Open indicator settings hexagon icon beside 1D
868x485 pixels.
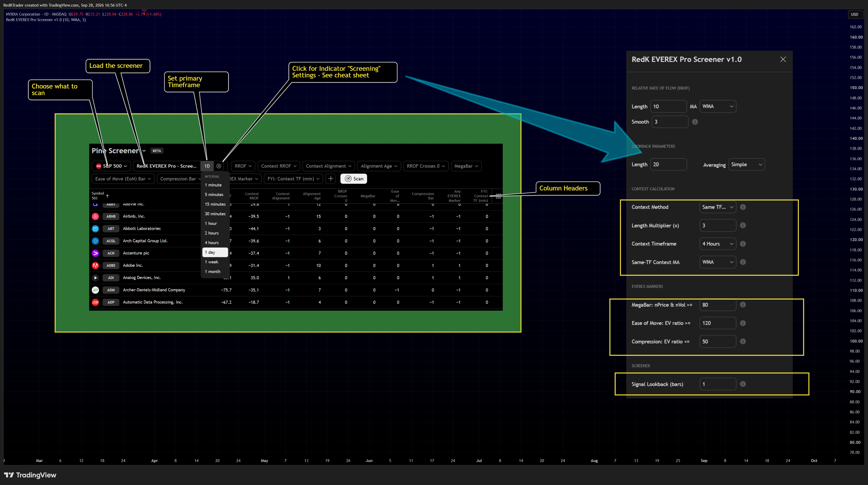tap(219, 166)
